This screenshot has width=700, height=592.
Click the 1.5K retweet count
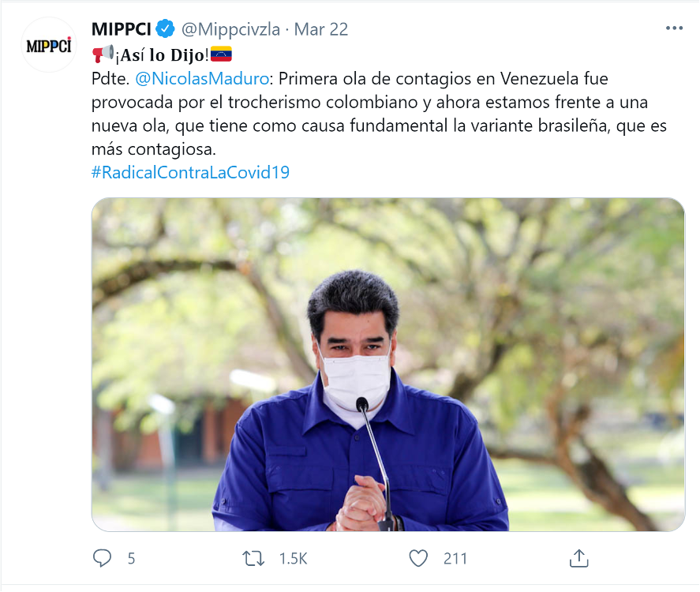(294, 559)
